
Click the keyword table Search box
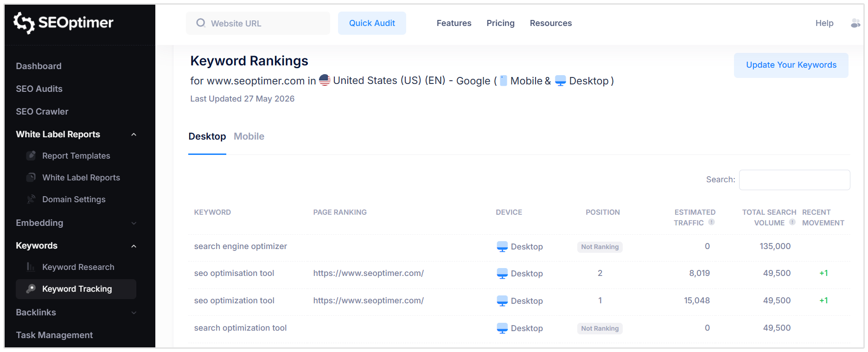tap(794, 180)
